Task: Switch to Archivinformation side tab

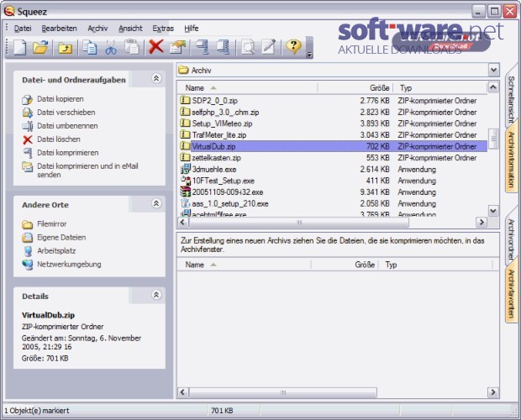Action: pyautogui.click(x=511, y=160)
